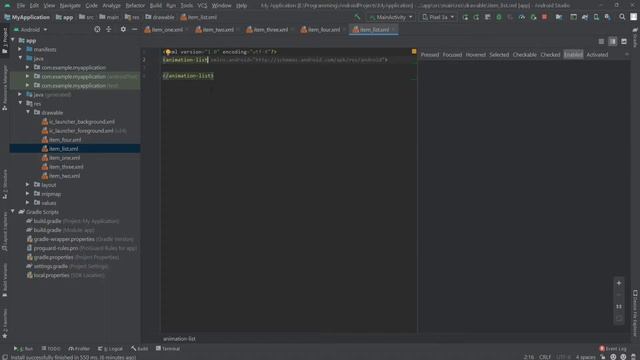
Task: Open the TODO tool window
Action: point(51,349)
